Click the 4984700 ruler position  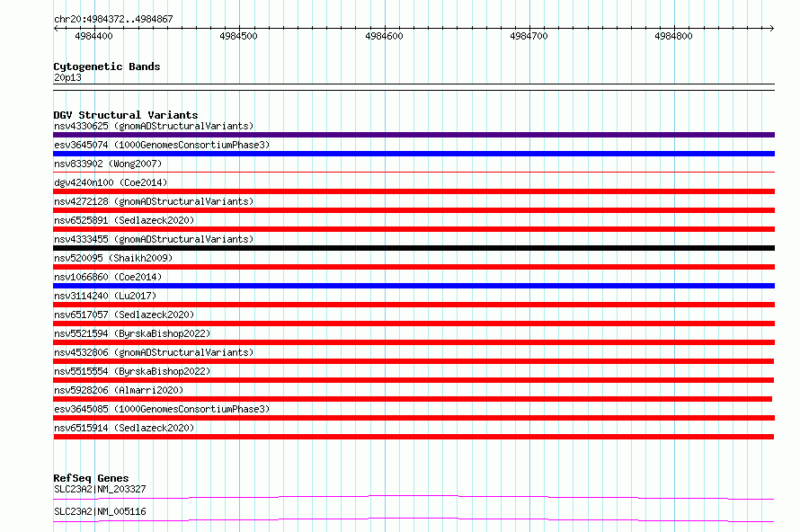point(529,36)
